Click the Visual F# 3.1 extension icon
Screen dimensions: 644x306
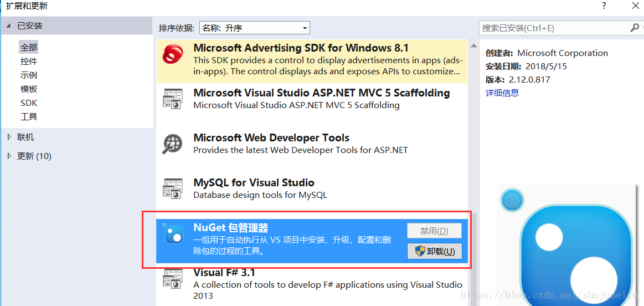point(173,279)
